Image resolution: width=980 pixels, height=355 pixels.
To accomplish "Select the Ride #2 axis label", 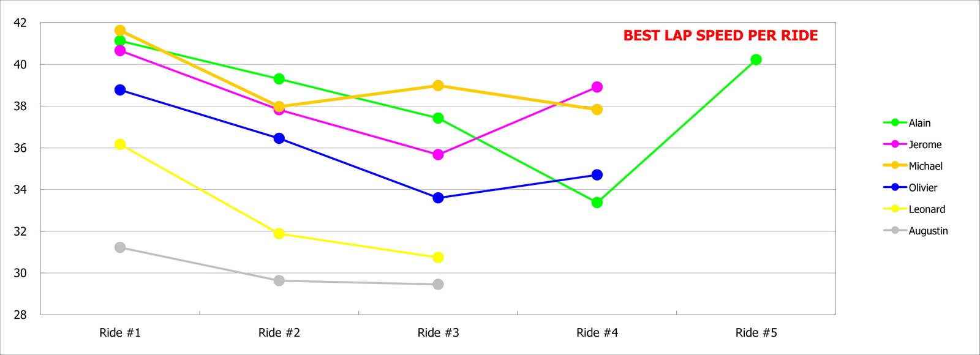I will 279,333.
